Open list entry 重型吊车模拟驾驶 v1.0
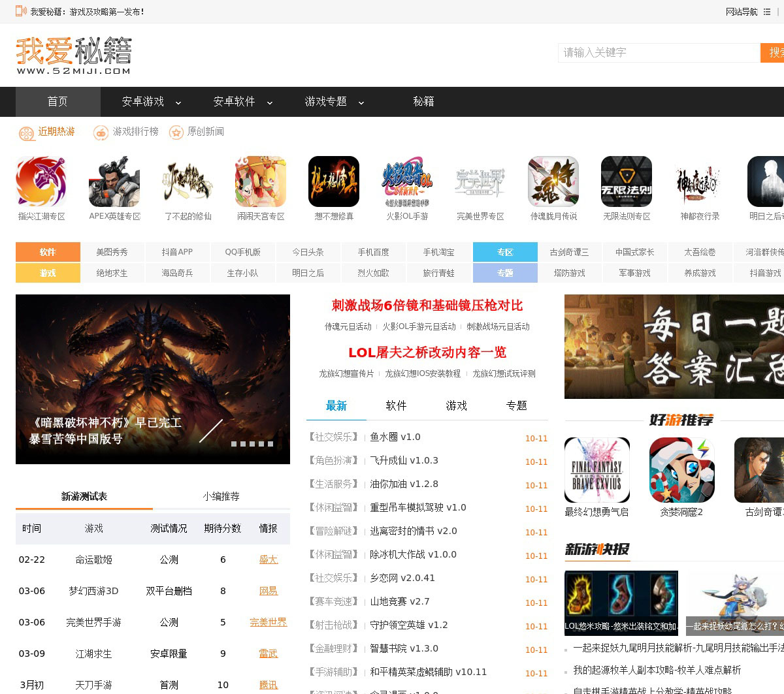 pos(418,507)
